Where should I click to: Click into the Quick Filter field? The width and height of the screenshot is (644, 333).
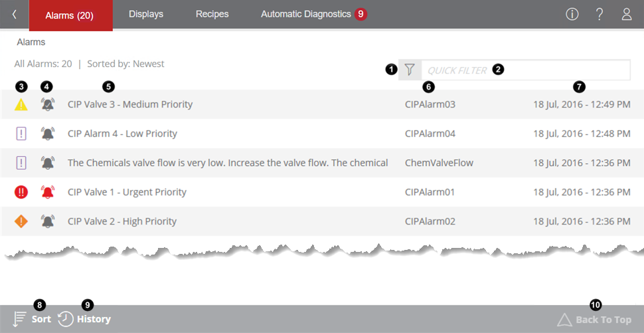524,70
